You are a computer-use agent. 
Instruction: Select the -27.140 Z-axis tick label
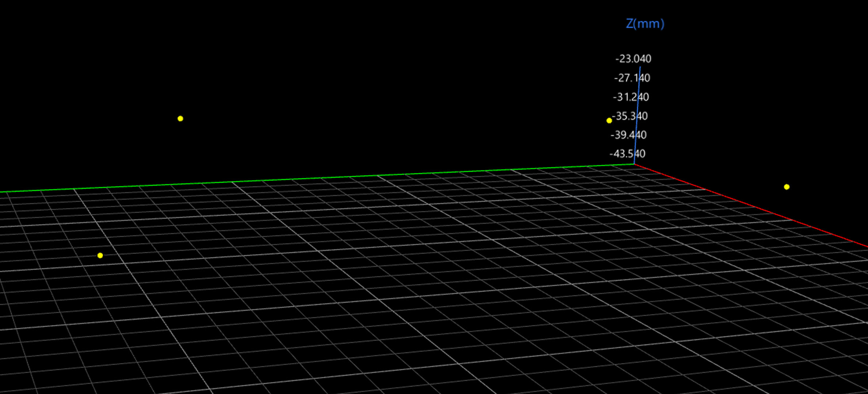pos(632,78)
